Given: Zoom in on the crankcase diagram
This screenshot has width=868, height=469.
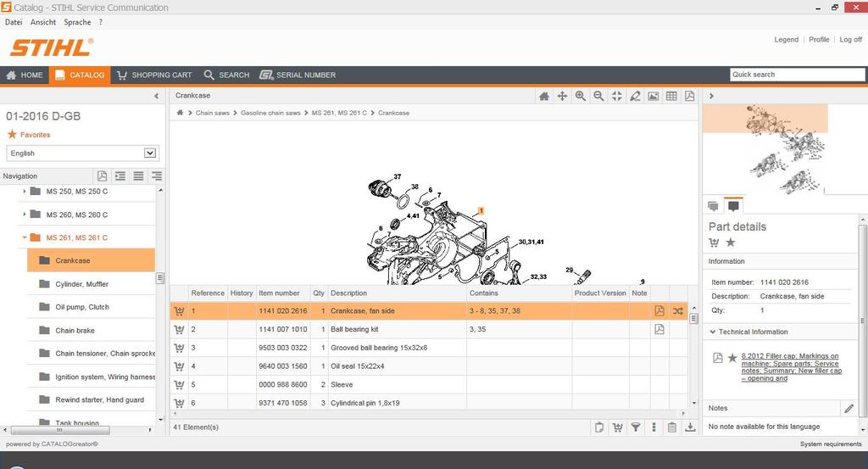Looking at the screenshot, I should click(x=580, y=97).
